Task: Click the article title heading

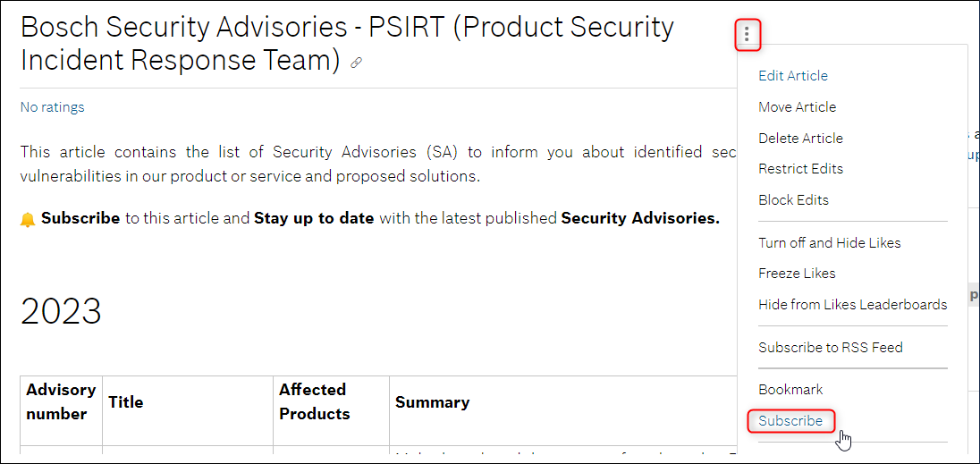Action: pyautogui.click(x=347, y=44)
